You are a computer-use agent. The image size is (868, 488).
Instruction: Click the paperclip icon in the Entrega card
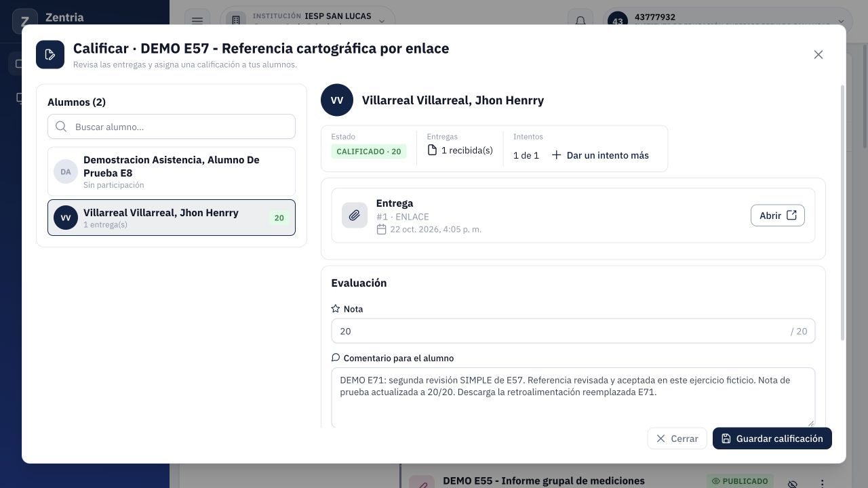355,216
